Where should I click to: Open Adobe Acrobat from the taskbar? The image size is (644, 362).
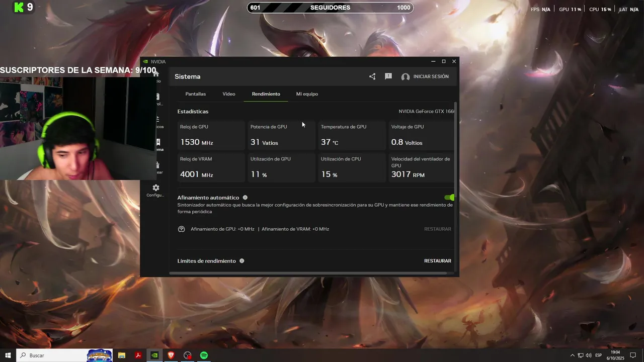pyautogui.click(x=138, y=355)
